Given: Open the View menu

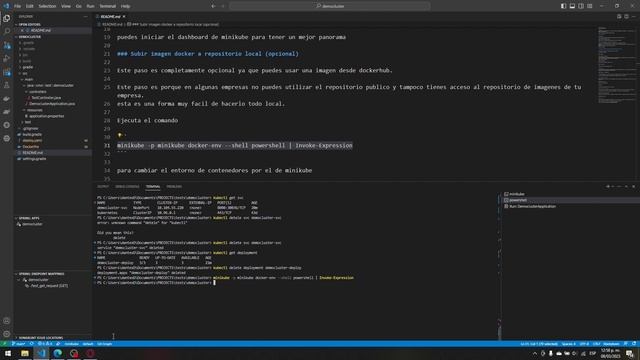Looking at the screenshot, I should (66, 6).
